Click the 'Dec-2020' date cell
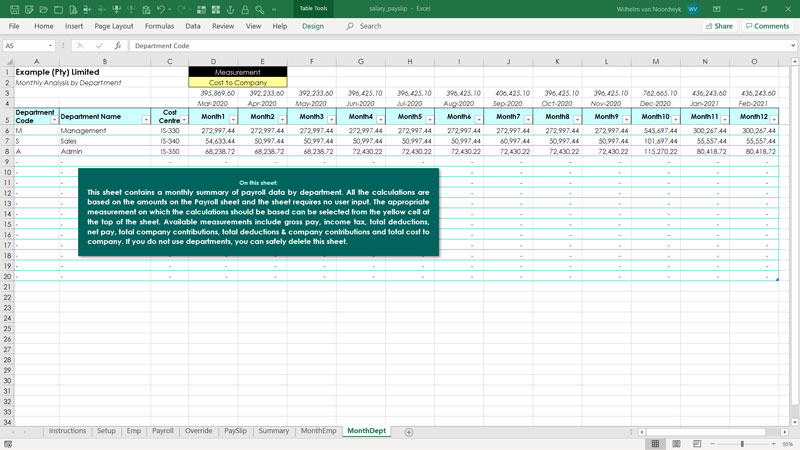800x450 pixels. 656,103
